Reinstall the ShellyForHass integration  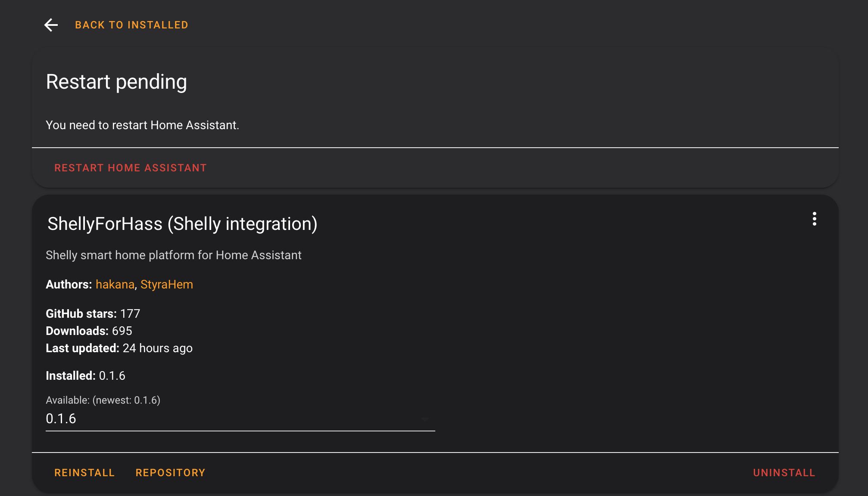pos(84,472)
